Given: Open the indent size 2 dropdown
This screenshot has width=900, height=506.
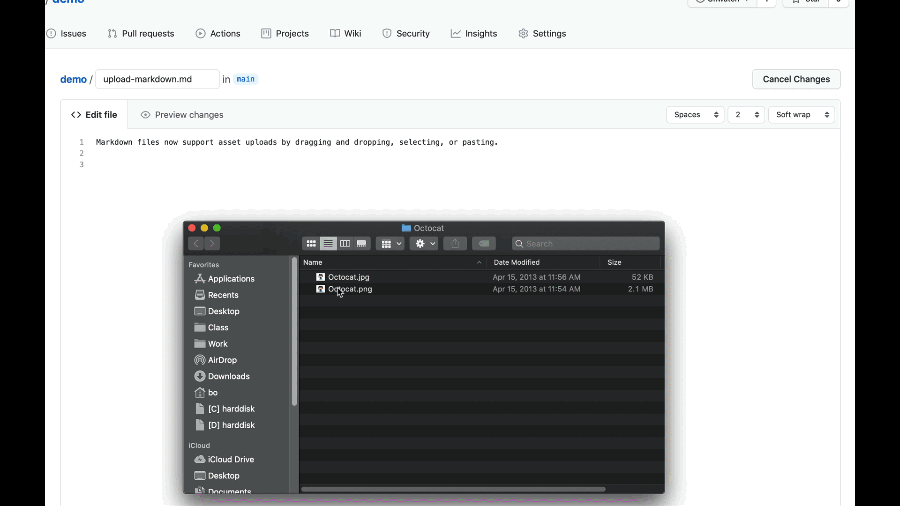Looking at the screenshot, I should pyautogui.click(x=746, y=115).
